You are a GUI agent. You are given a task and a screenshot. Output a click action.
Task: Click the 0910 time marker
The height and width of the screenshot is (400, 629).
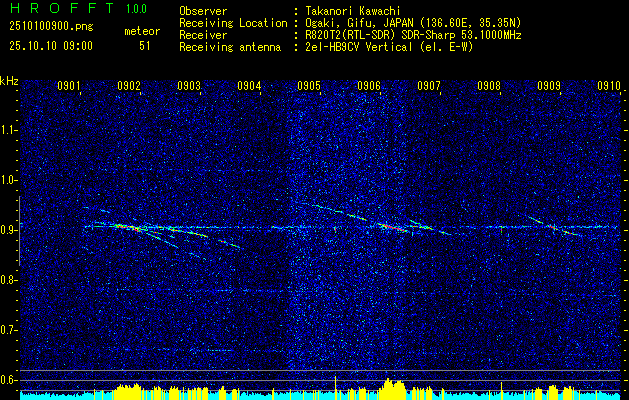click(609, 85)
